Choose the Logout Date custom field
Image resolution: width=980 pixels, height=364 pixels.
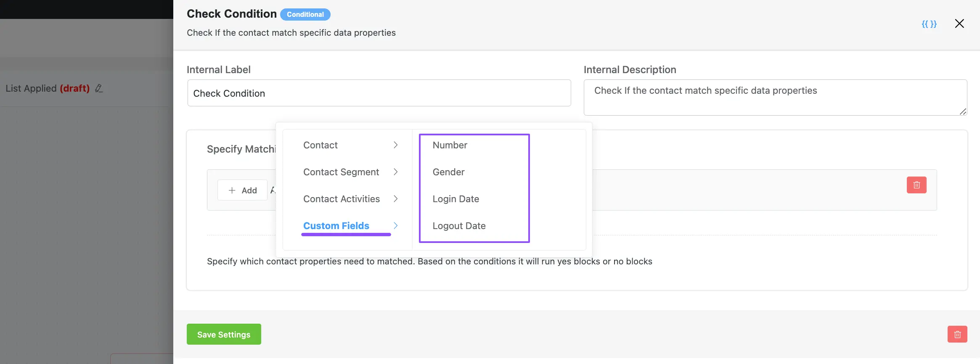point(459,226)
